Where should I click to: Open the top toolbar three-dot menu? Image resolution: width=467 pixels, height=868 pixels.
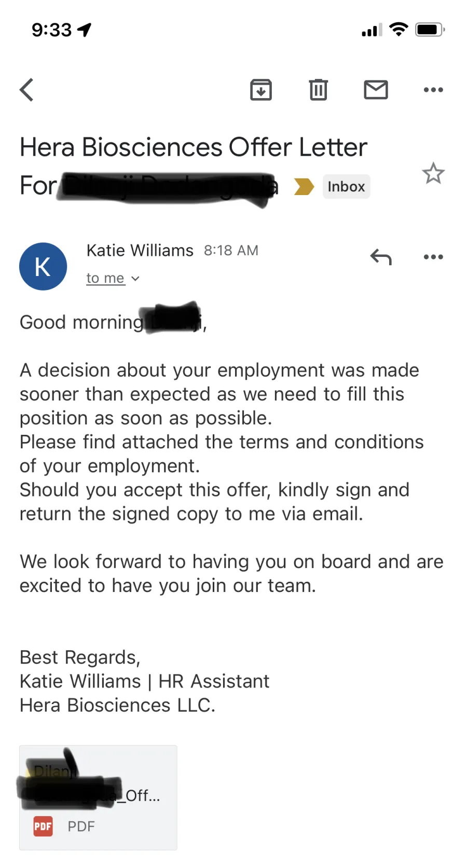coord(433,90)
